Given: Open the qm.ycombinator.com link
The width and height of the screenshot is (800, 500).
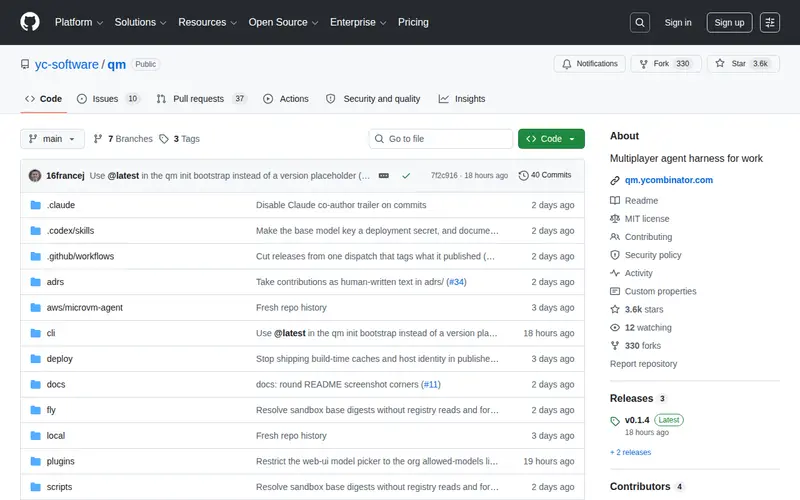Looking at the screenshot, I should pos(669,180).
